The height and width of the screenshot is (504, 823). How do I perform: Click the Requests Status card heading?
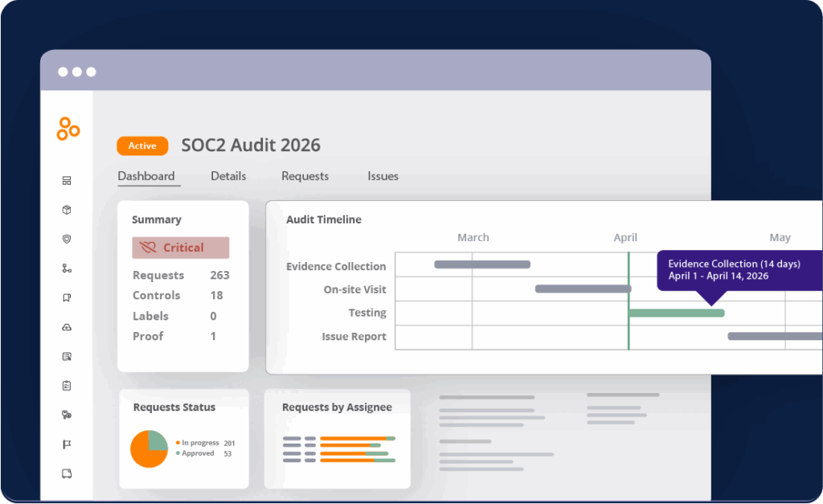(174, 407)
